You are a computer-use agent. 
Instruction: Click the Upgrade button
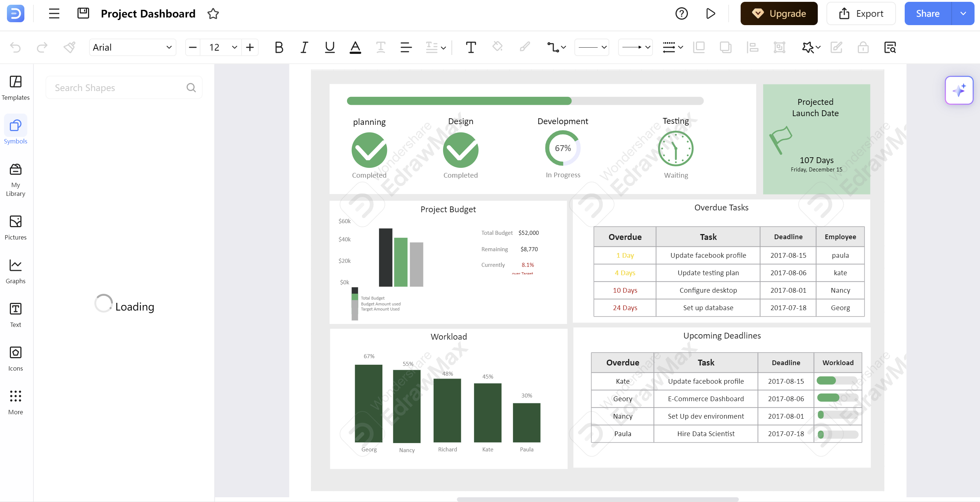tap(779, 13)
